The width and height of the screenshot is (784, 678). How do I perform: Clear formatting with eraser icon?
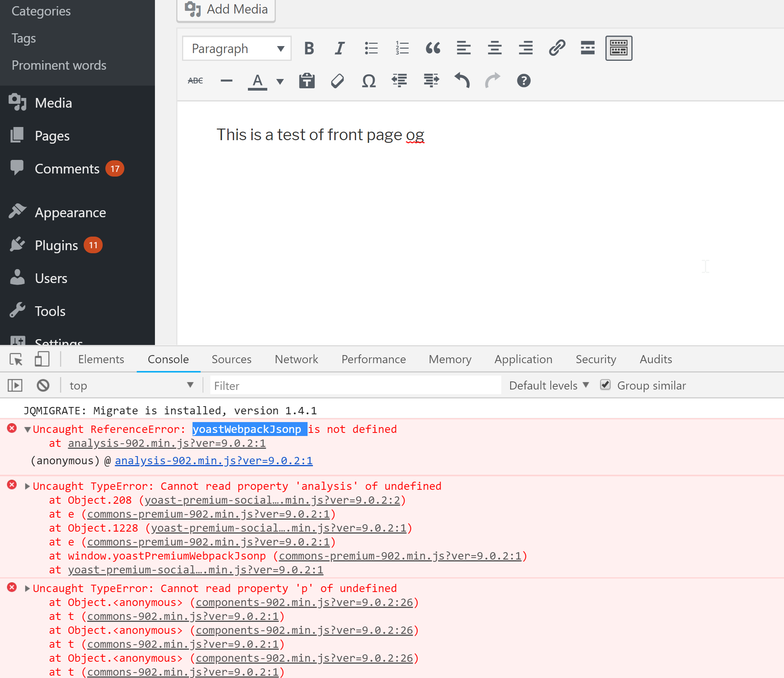pyautogui.click(x=338, y=81)
